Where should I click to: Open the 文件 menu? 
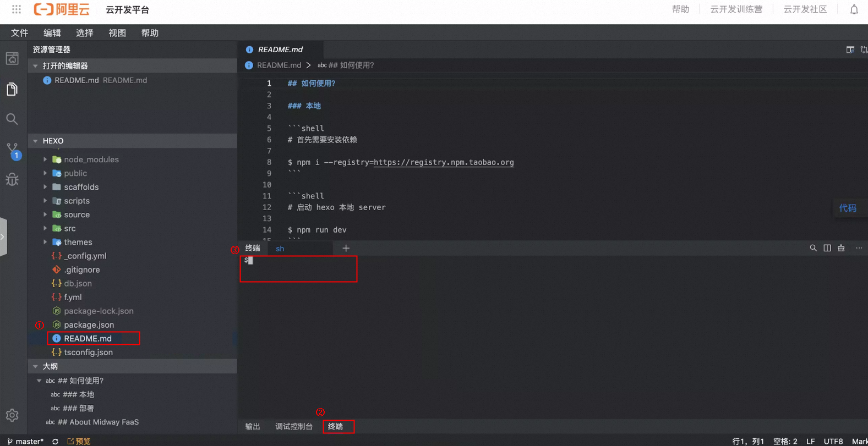19,33
